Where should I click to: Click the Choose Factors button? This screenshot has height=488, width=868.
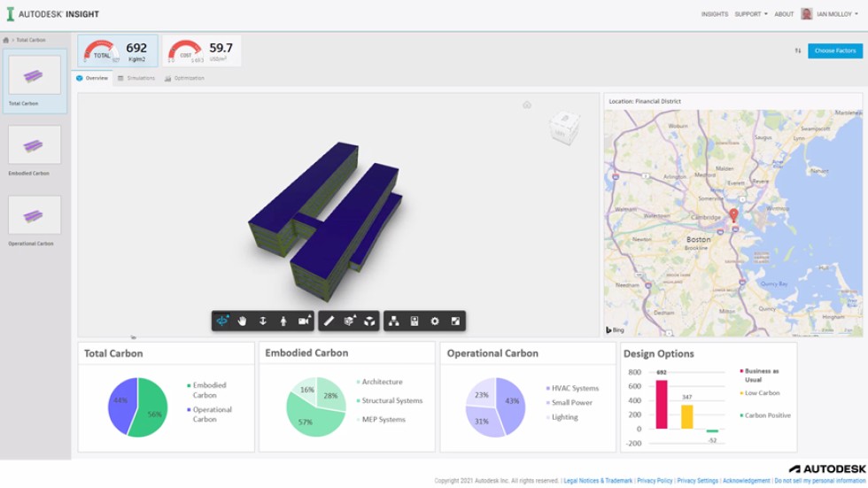[834, 50]
